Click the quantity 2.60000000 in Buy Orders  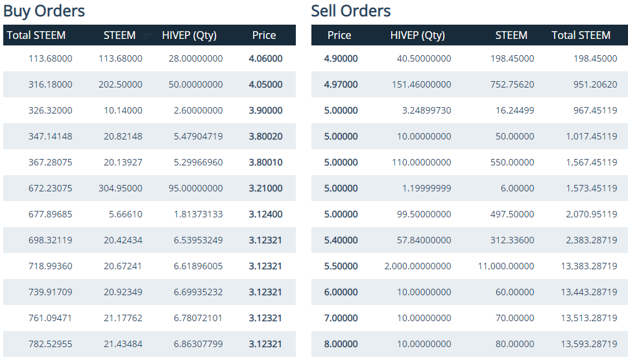pyautogui.click(x=199, y=110)
